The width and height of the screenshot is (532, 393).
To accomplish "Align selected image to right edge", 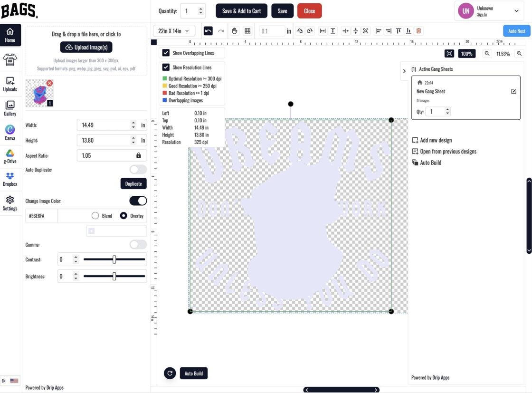I will click(389, 31).
